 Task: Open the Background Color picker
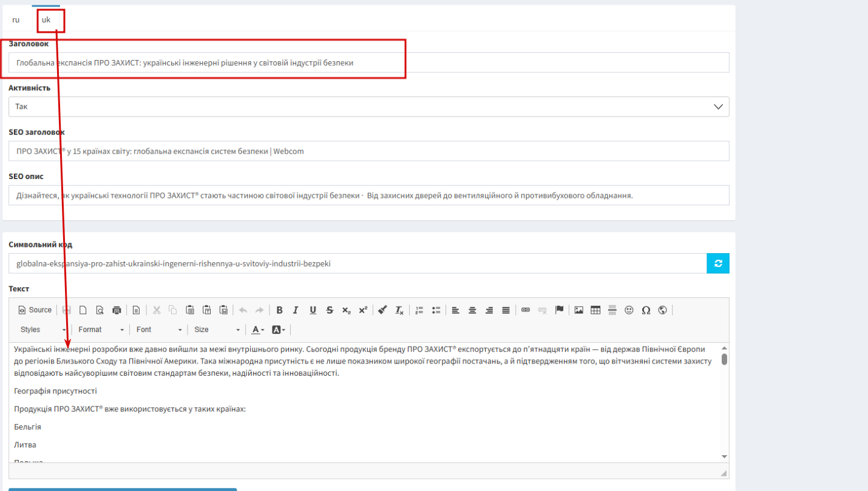pos(279,330)
